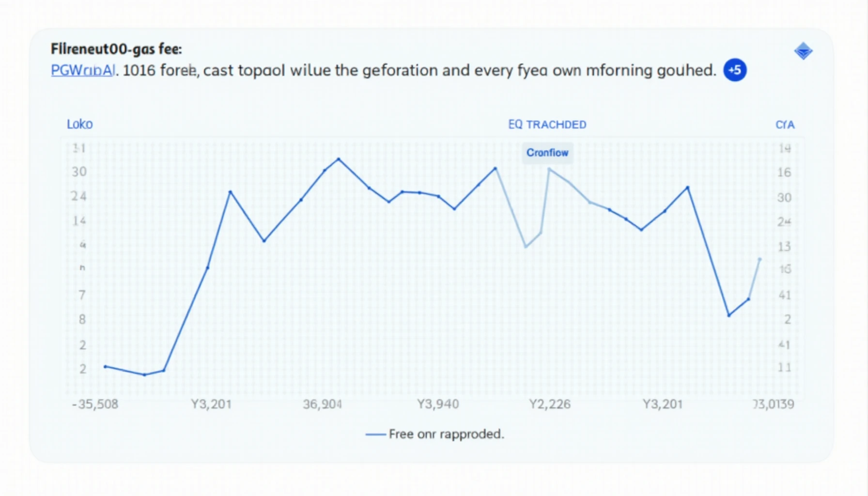This screenshot has height=496, width=868.
Task: Click the +5 blue badge
Action: tap(735, 70)
